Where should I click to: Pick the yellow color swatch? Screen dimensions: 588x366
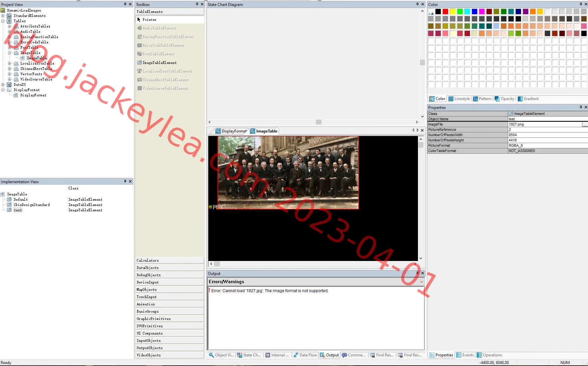point(452,12)
